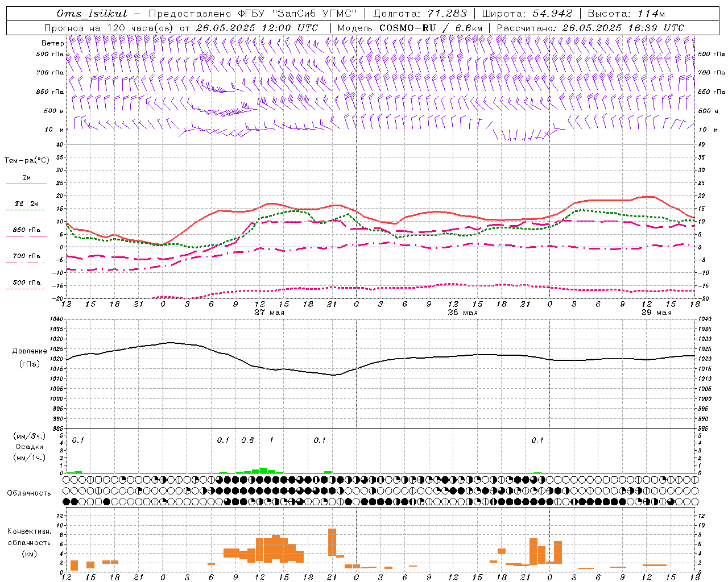The width and height of the screenshot is (728, 582).
Task: Click the 'Облачность' cloud cover label
Action: [x=29, y=493]
